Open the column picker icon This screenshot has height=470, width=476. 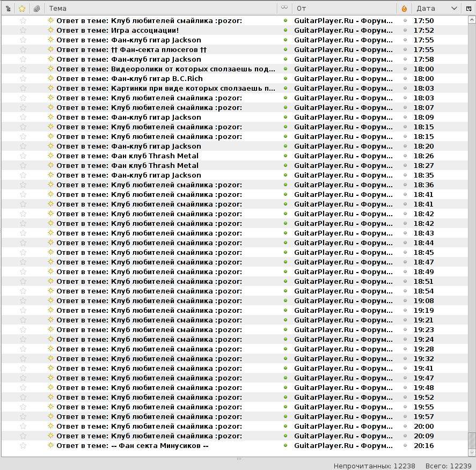468,9
